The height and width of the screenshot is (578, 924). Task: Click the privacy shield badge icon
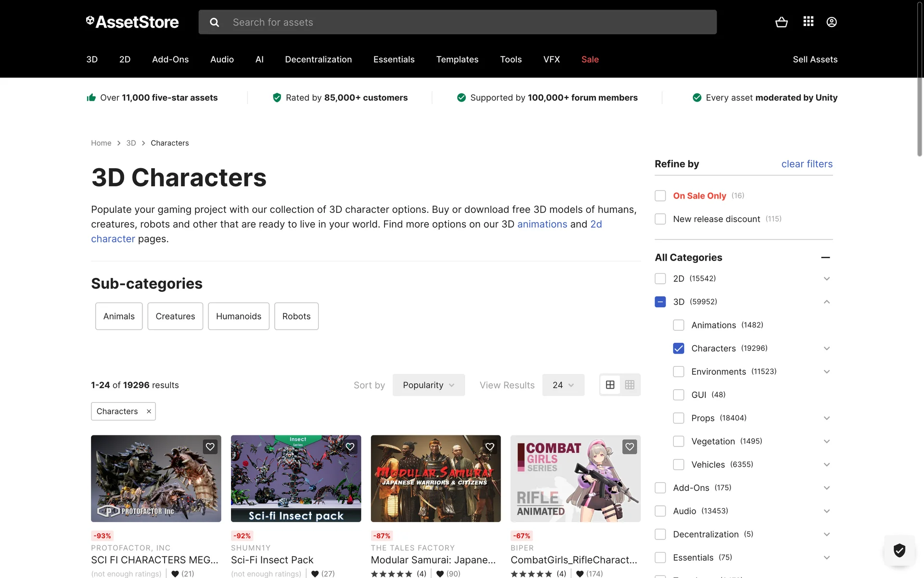tap(899, 550)
